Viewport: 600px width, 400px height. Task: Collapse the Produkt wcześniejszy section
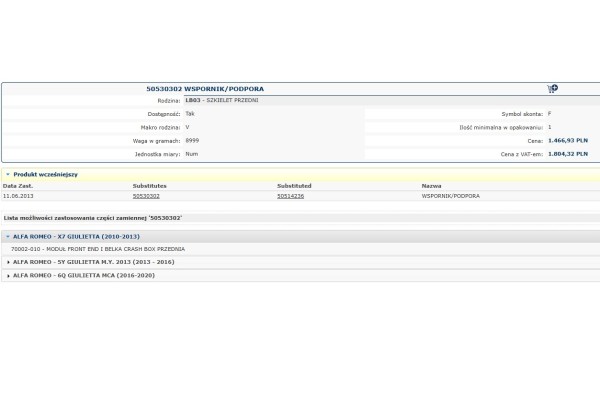[8, 174]
